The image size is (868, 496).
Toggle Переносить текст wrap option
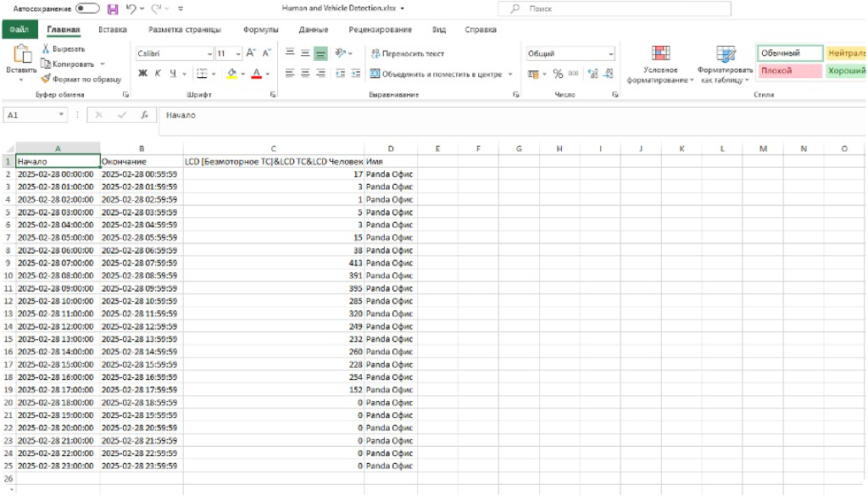(x=407, y=53)
